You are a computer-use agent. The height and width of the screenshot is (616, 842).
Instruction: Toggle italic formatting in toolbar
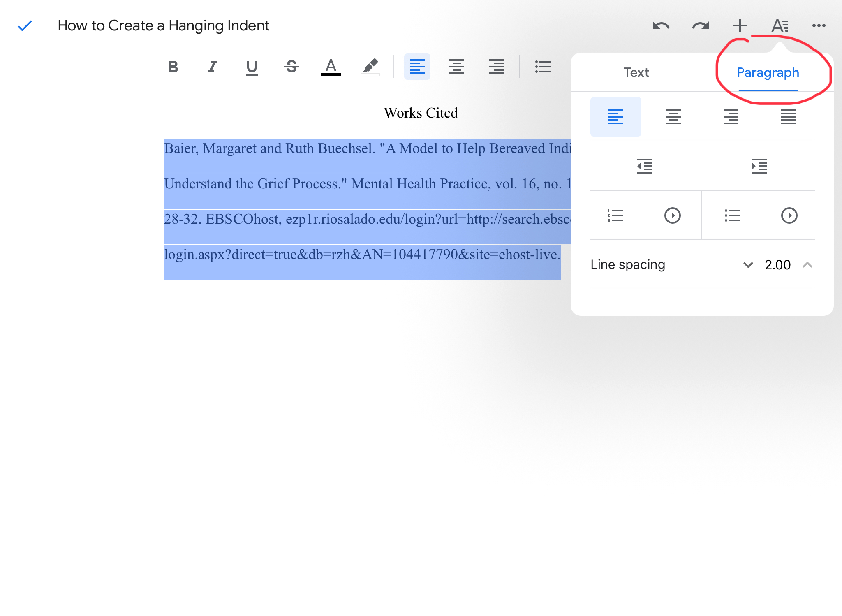click(213, 67)
